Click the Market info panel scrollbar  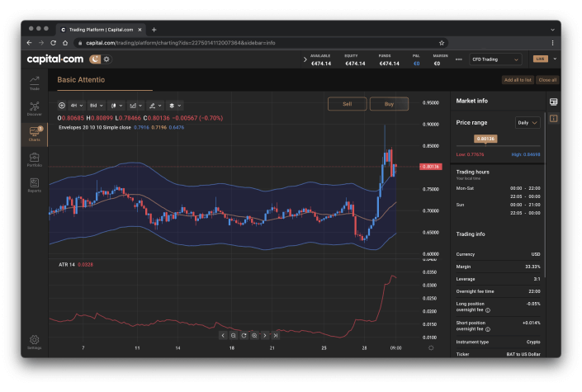[x=545, y=195]
